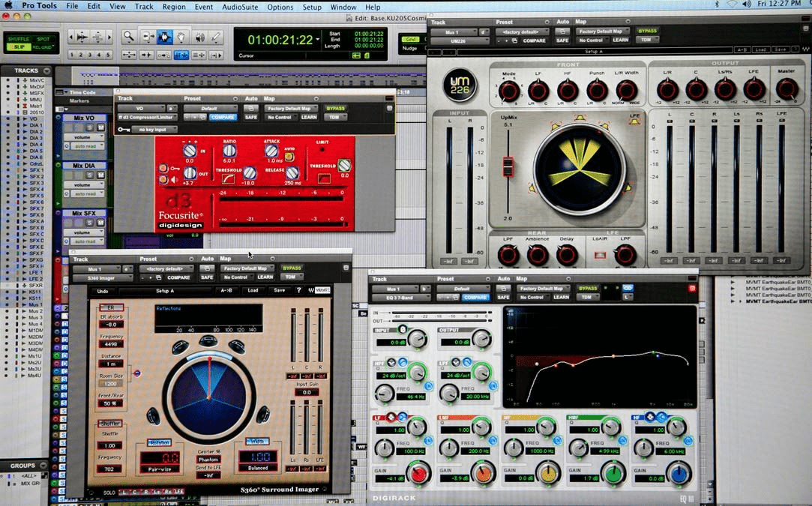
Task: Click COMPARE on the EQ 3 7-Band plugin
Action: [475, 298]
